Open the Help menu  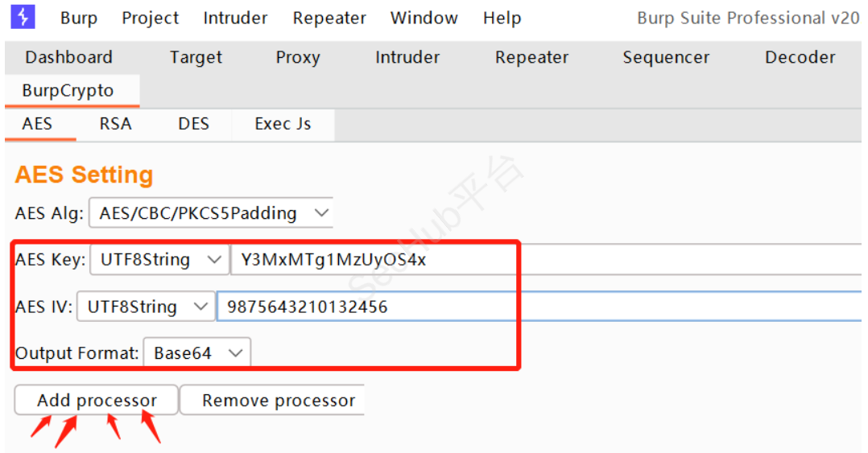502,18
